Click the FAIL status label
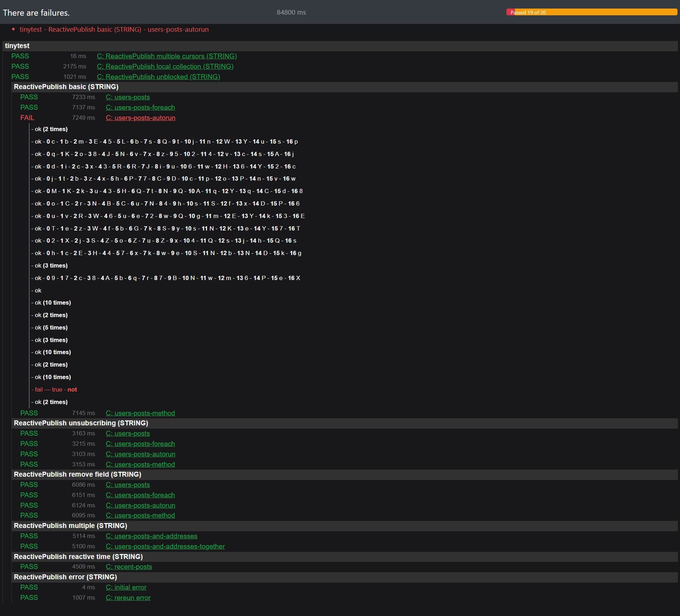This screenshot has width=680, height=616. [x=27, y=118]
